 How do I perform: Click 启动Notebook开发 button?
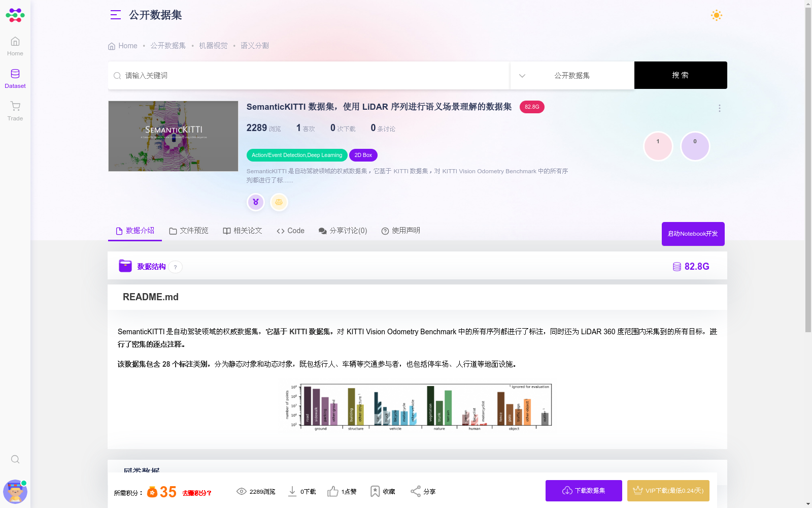pos(693,234)
